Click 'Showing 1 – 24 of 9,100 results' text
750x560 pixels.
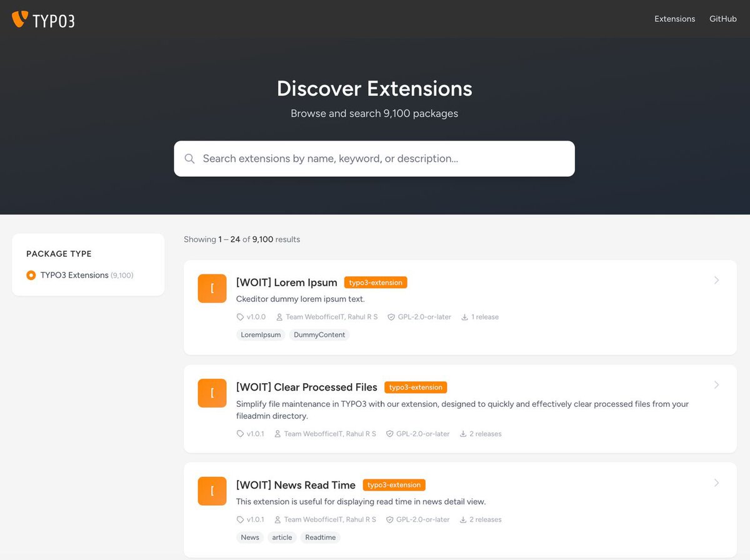(242, 239)
